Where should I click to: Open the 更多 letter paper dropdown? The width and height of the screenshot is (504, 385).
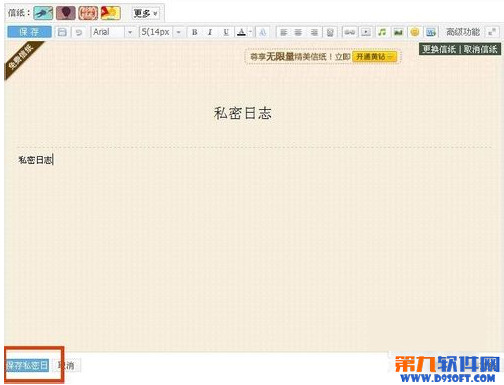click(x=145, y=13)
